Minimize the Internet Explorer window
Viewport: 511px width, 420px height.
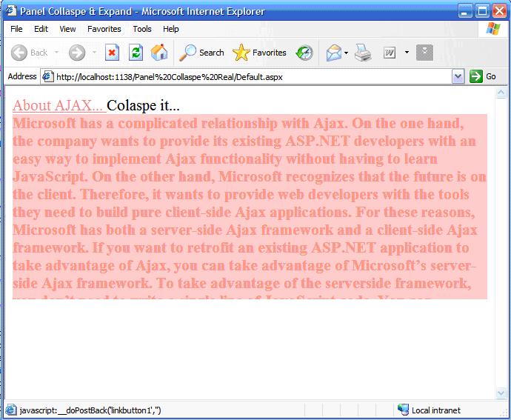465,11
